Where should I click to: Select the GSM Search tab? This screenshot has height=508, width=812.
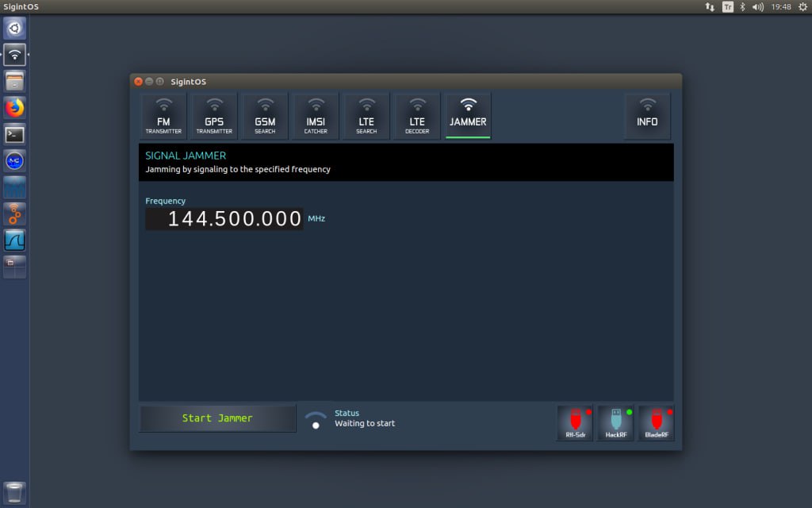265,116
